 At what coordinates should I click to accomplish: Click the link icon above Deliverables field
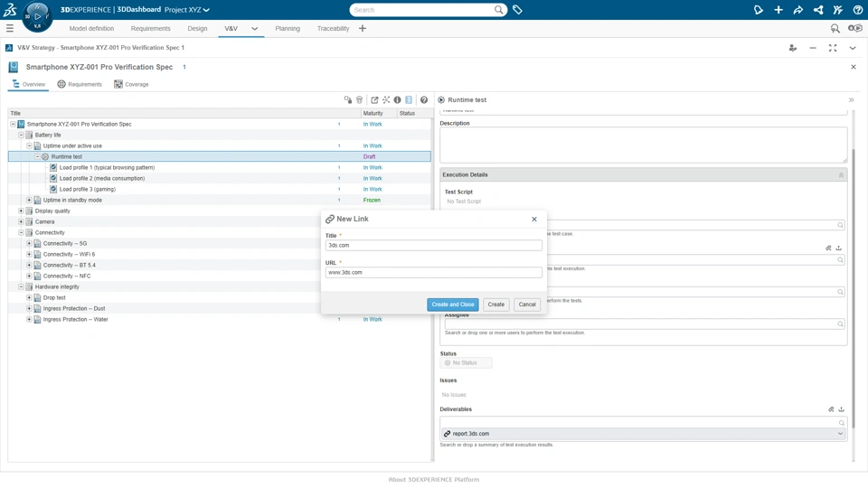pos(831,409)
